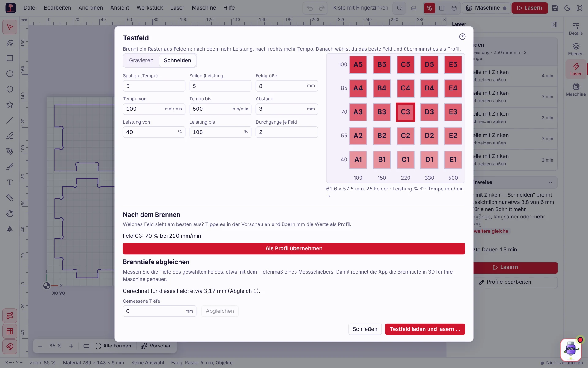Click Testfeld laden und lasern
Screen dimensions: 588x368
click(x=425, y=329)
